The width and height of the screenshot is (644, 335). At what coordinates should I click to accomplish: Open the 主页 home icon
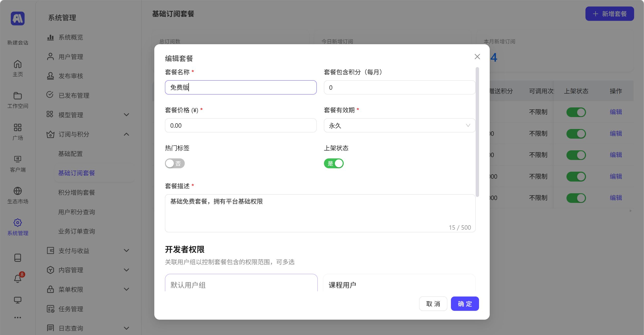click(18, 64)
